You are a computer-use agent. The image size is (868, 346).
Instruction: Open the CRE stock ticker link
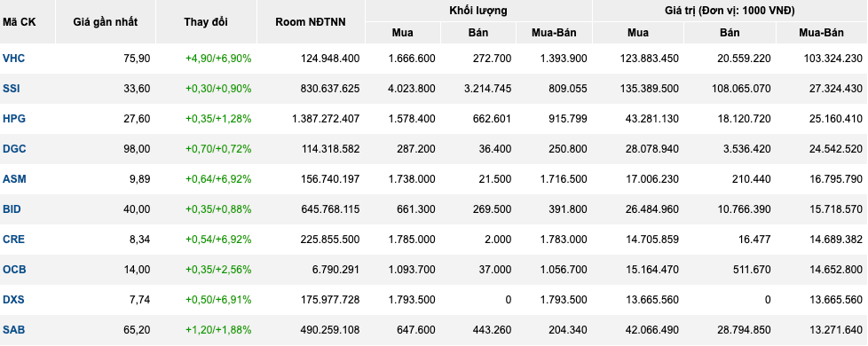14,240
